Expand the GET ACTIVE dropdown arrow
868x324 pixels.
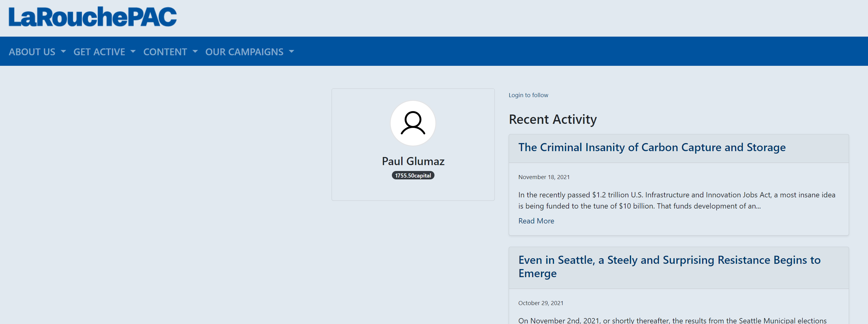(x=133, y=52)
